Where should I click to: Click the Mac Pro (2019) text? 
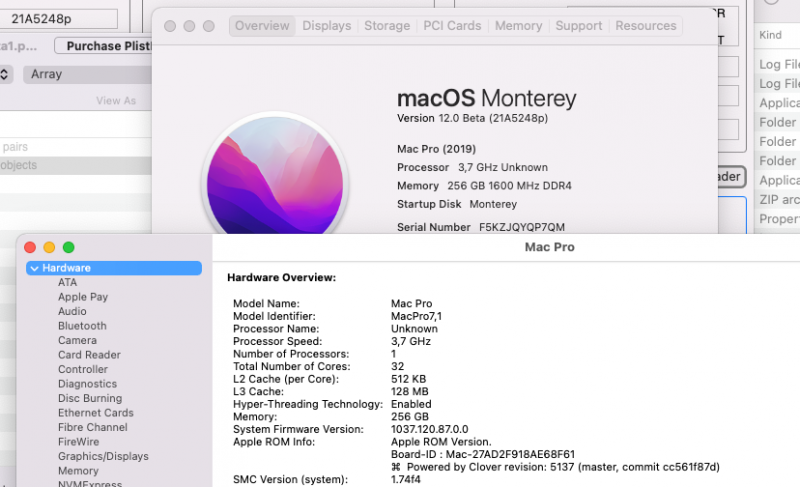tap(436, 149)
